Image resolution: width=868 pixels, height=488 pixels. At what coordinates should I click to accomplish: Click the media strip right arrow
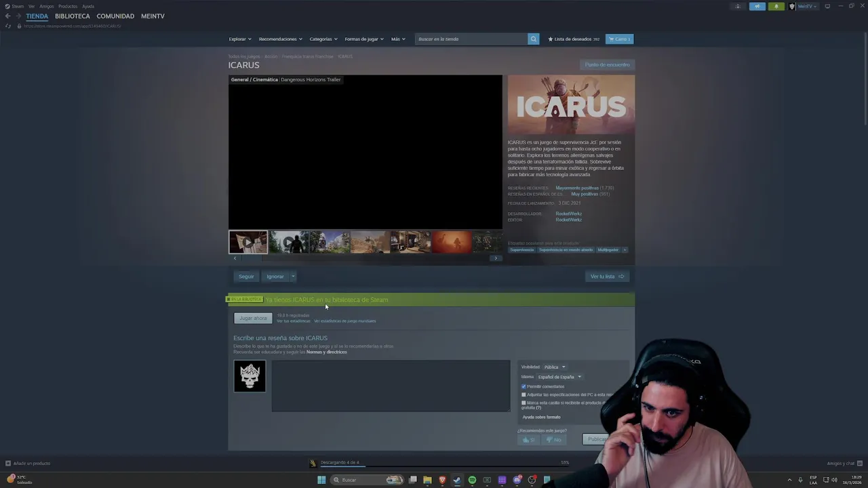pos(496,258)
